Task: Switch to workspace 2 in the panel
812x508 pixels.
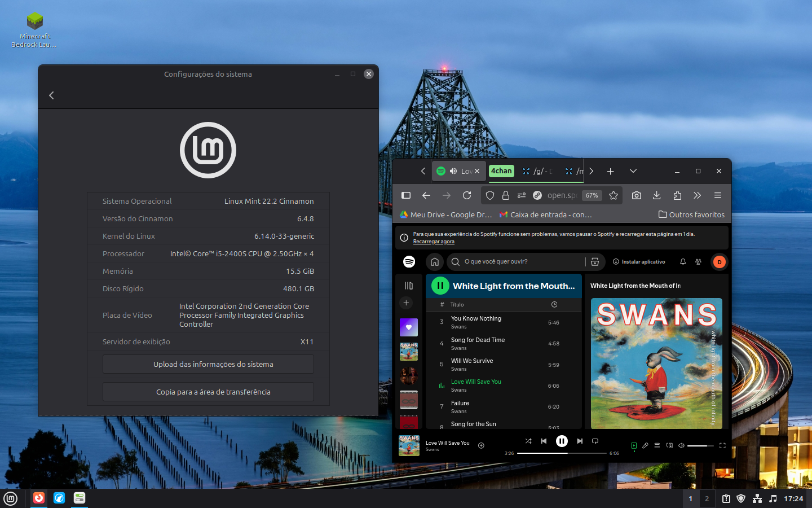Action: point(707,498)
